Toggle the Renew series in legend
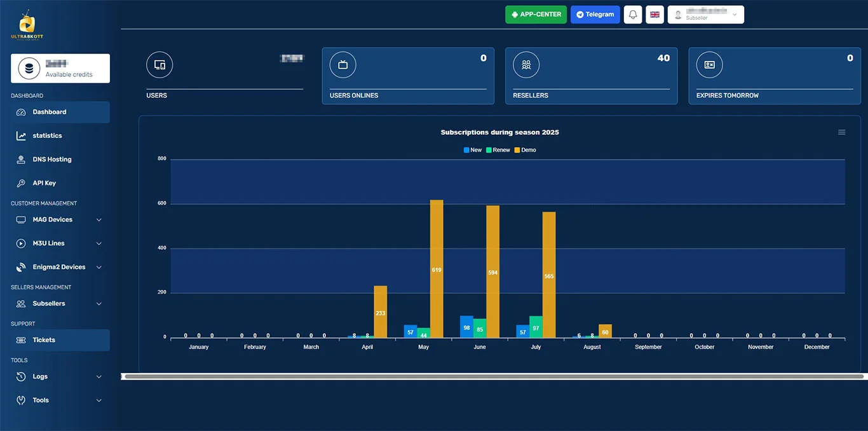The height and width of the screenshot is (431, 868). point(498,150)
